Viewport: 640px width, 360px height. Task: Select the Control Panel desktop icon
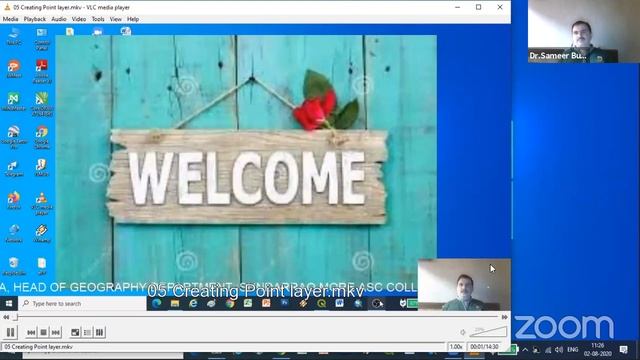pyautogui.click(x=42, y=39)
